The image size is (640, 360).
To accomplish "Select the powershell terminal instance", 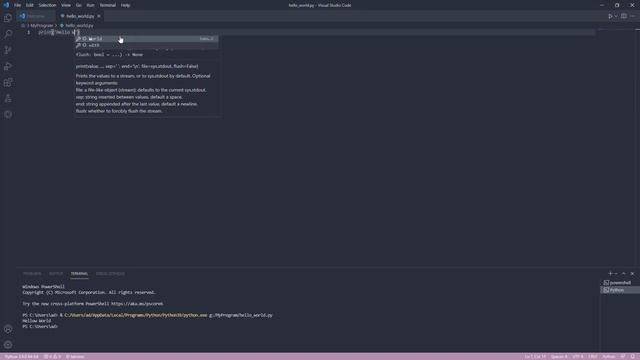I will point(620,282).
